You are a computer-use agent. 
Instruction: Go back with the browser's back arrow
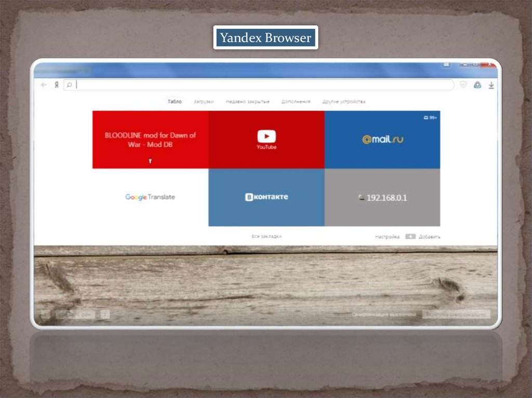44,85
